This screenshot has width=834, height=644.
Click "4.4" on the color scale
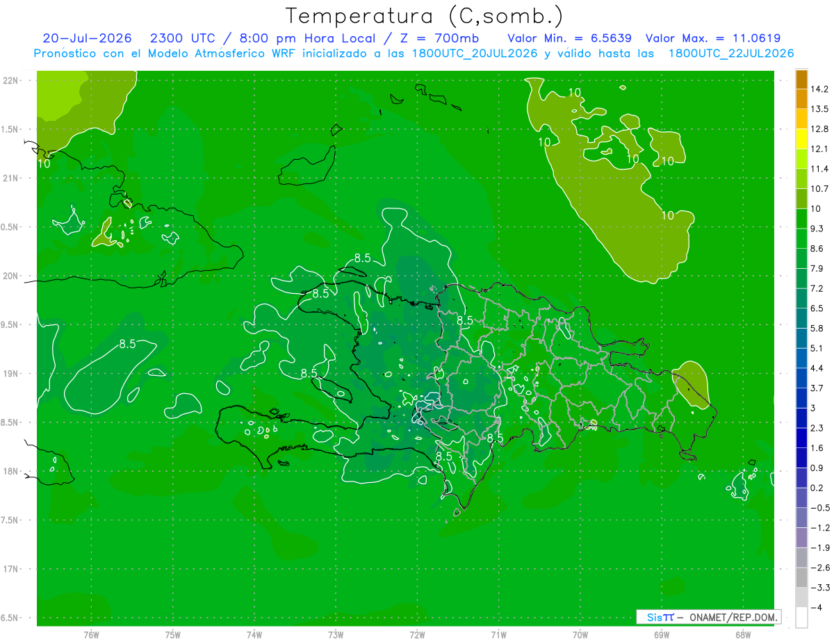817,368
